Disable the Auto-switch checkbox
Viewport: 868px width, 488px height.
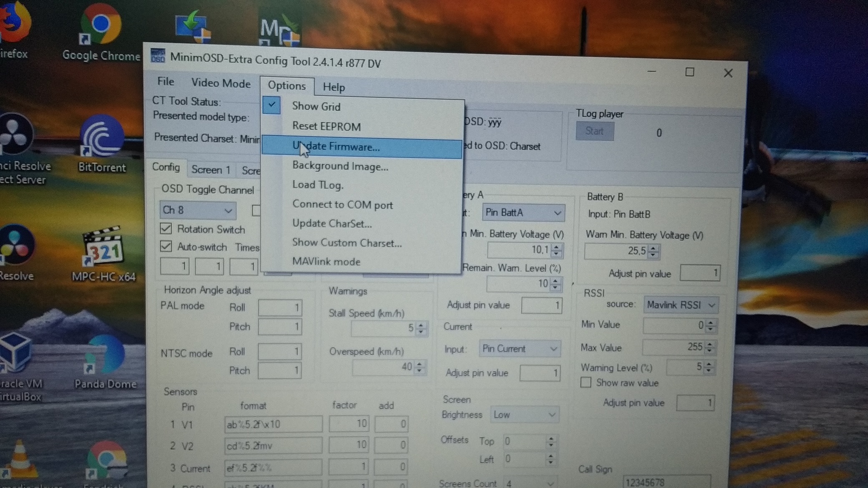point(166,246)
